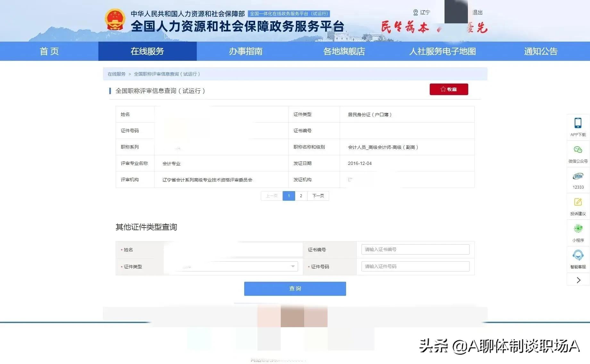
Task: Click the location pin icon beside 辽宁
Action: (415, 12)
